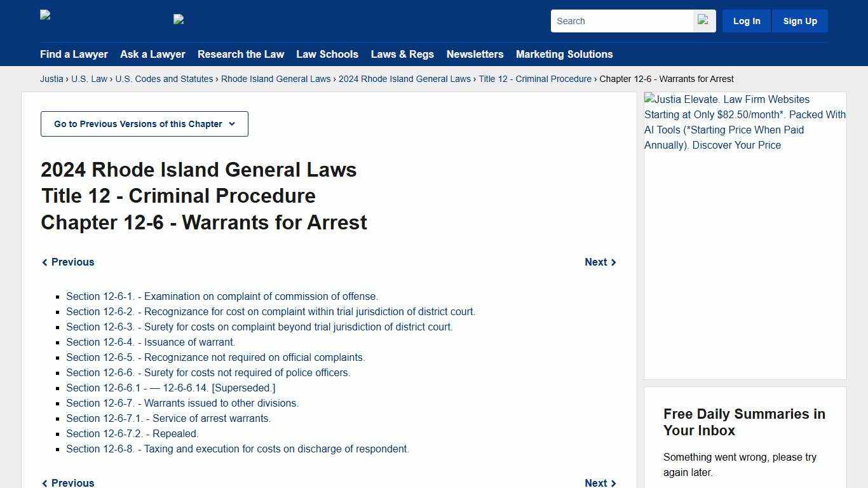Click the Next navigation link
The height and width of the screenshot is (488, 868).
(595, 262)
